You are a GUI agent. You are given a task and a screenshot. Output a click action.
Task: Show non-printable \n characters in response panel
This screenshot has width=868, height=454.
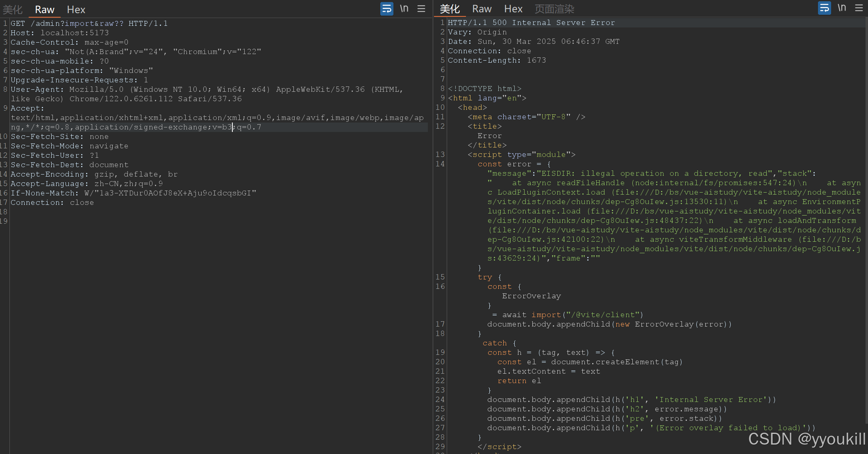click(842, 8)
